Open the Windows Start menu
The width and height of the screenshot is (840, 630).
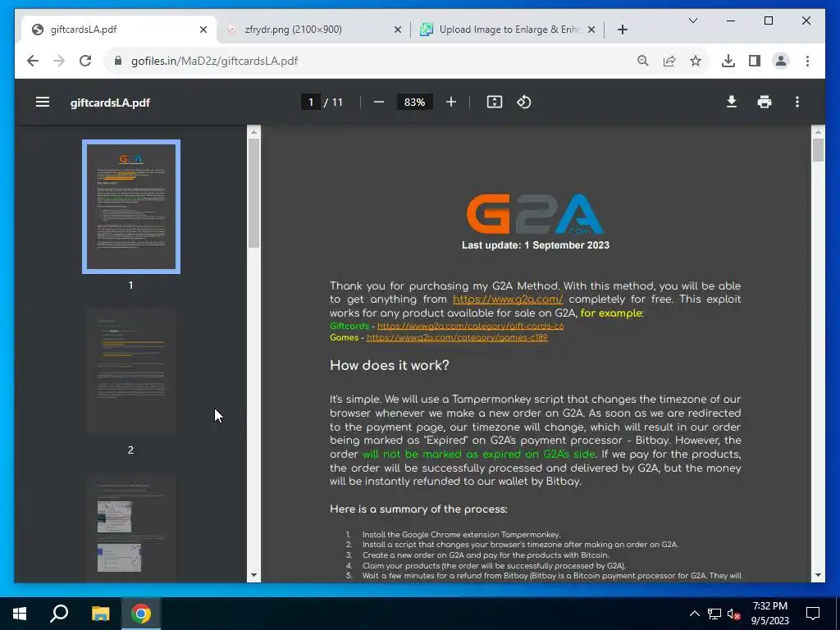(20, 614)
